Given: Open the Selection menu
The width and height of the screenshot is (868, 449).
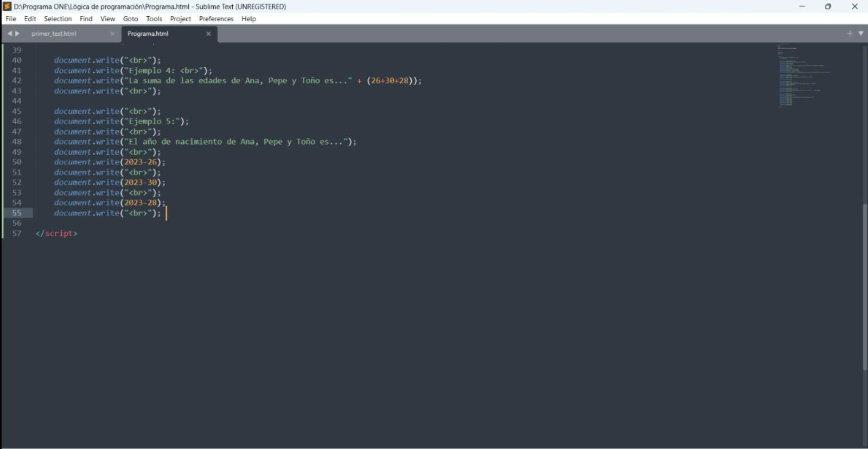Looking at the screenshot, I should (58, 18).
